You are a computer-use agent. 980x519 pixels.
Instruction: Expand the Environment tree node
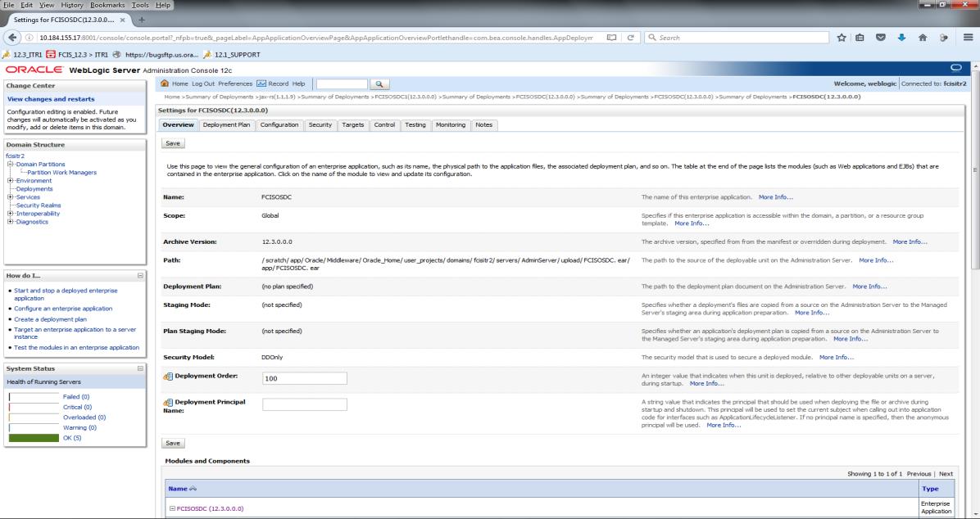(x=10, y=180)
